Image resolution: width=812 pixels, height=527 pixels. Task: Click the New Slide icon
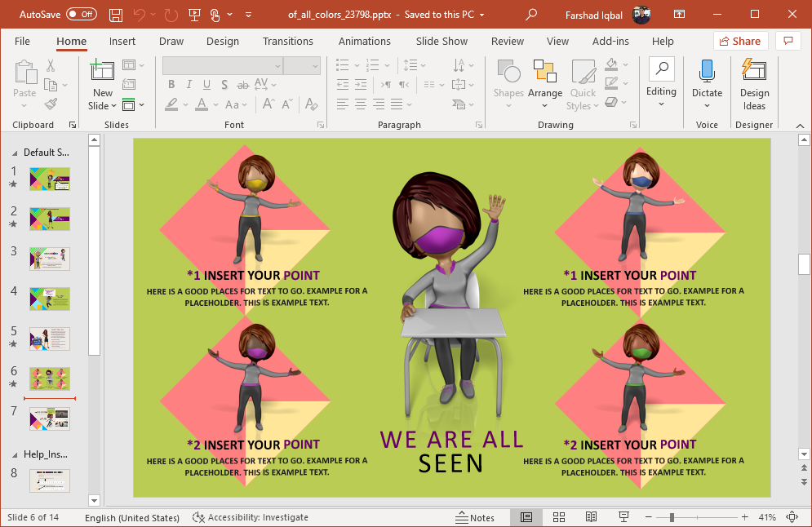(x=102, y=73)
